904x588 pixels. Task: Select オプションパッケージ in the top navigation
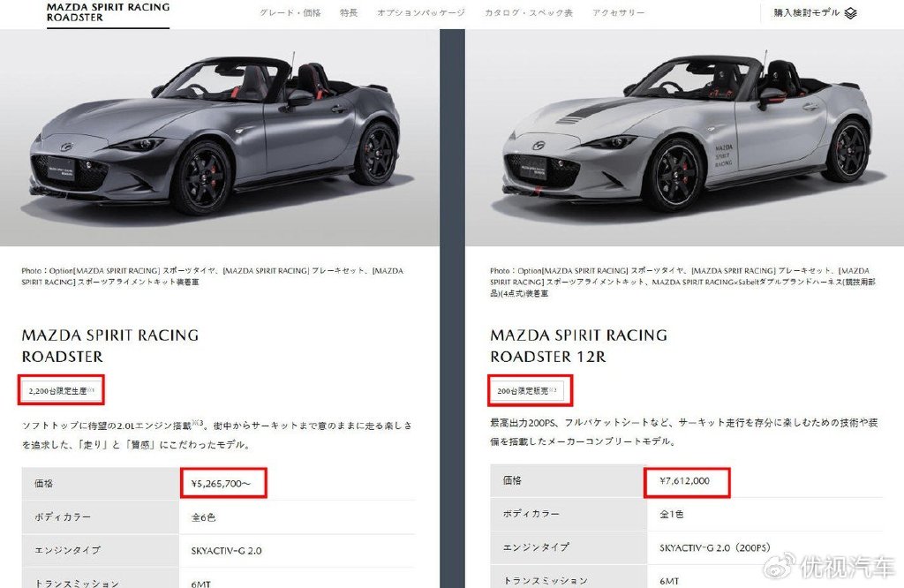(x=421, y=12)
